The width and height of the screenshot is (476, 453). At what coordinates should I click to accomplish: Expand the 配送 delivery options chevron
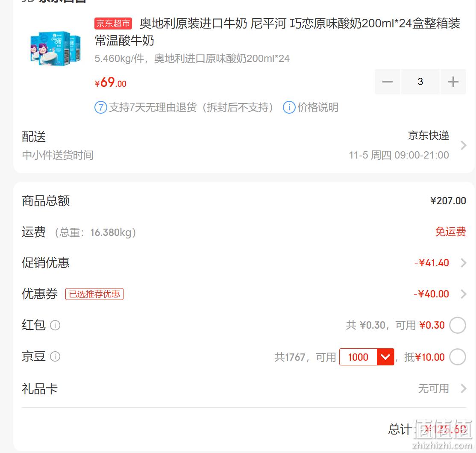click(x=463, y=145)
